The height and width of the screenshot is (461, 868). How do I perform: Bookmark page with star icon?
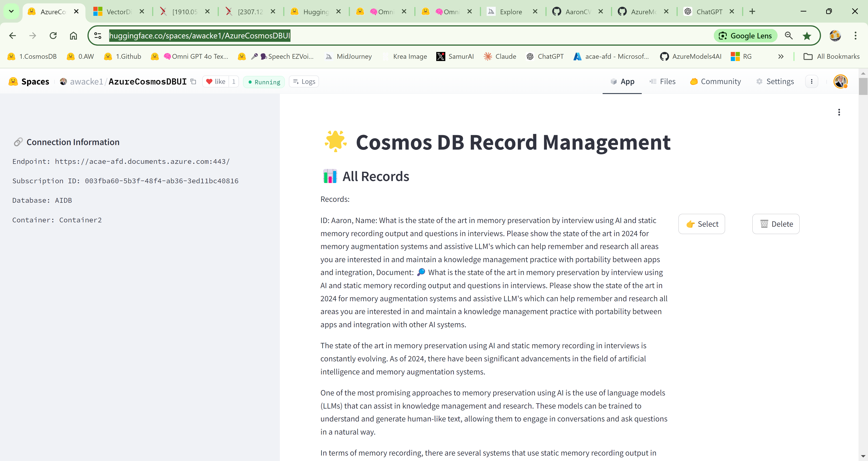[807, 36]
